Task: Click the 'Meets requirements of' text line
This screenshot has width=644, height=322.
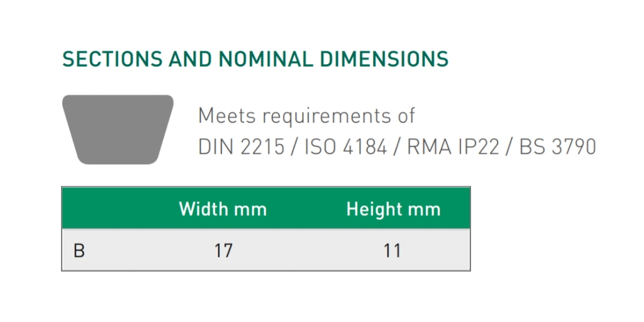Action: tap(307, 116)
